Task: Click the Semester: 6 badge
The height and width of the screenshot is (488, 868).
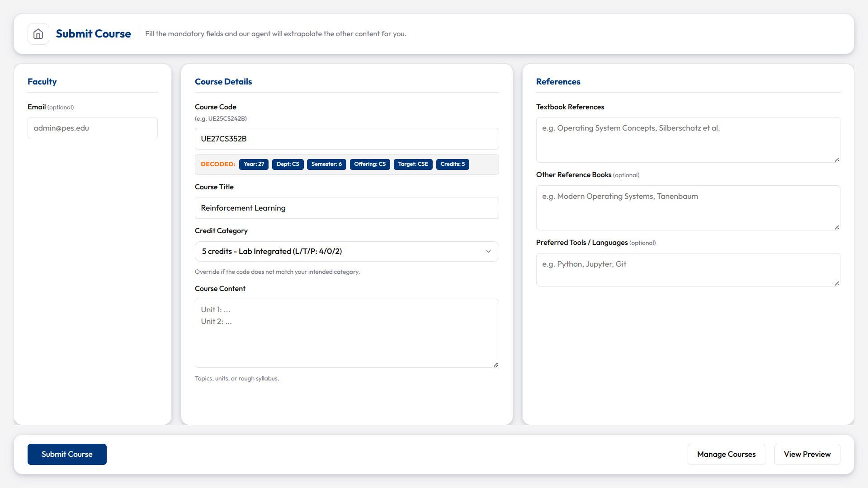Action: (x=326, y=164)
